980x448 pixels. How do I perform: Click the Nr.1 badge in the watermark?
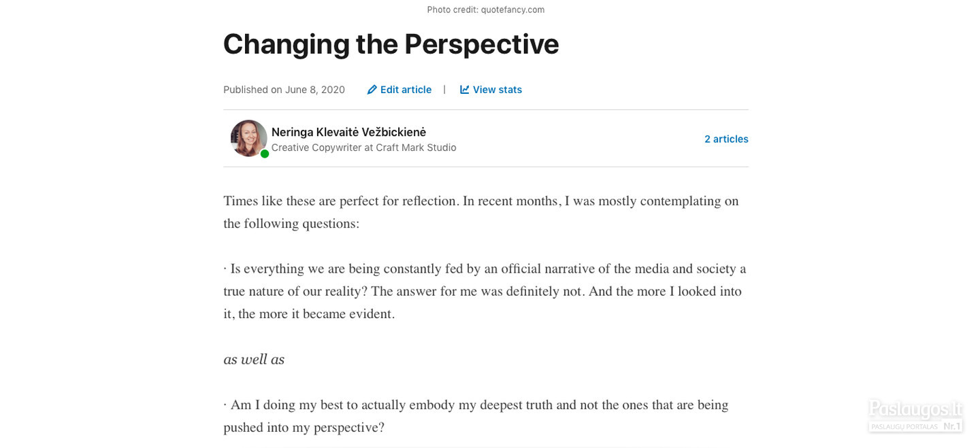[951, 426]
